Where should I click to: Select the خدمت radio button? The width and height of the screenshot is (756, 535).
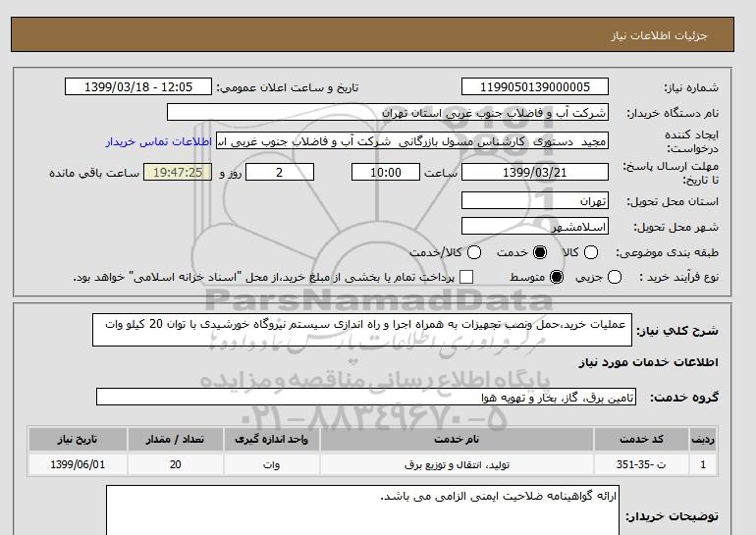[x=540, y=252]
